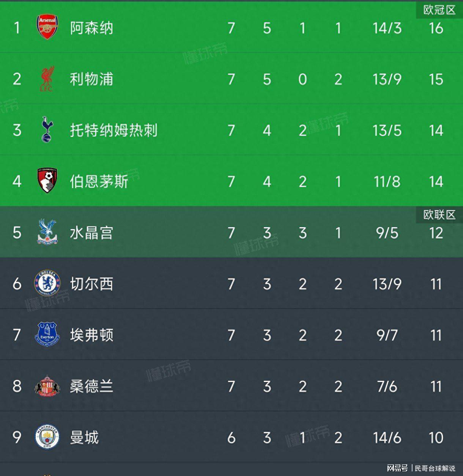Click the Everton club crest
Image resolution: width=463 pixels, height=476 pixels.
[47, 335]
